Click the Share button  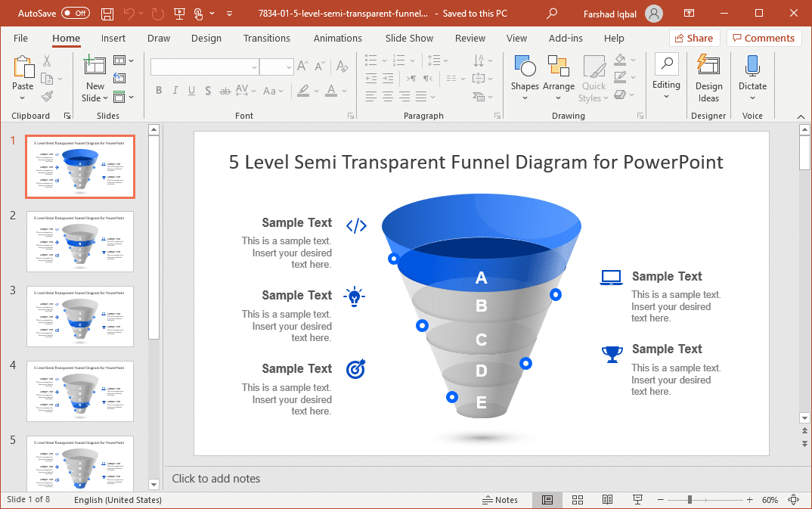pyautogui.click(x=693, y=38)
